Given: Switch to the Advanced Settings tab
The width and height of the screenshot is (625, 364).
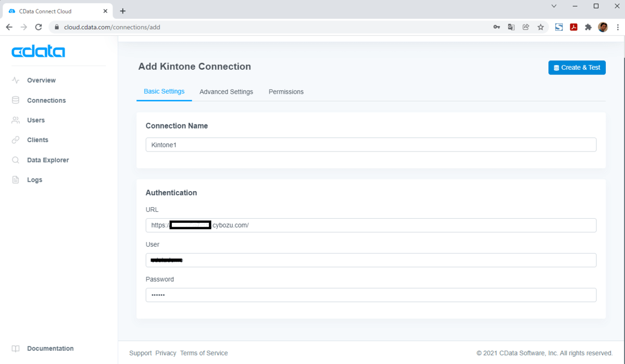Looking at the screenshot, I should coord(226,92).
